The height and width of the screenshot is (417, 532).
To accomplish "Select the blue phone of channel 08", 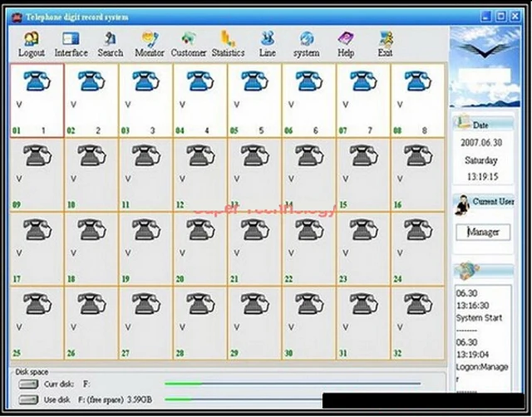I will [x=418, y=81].
